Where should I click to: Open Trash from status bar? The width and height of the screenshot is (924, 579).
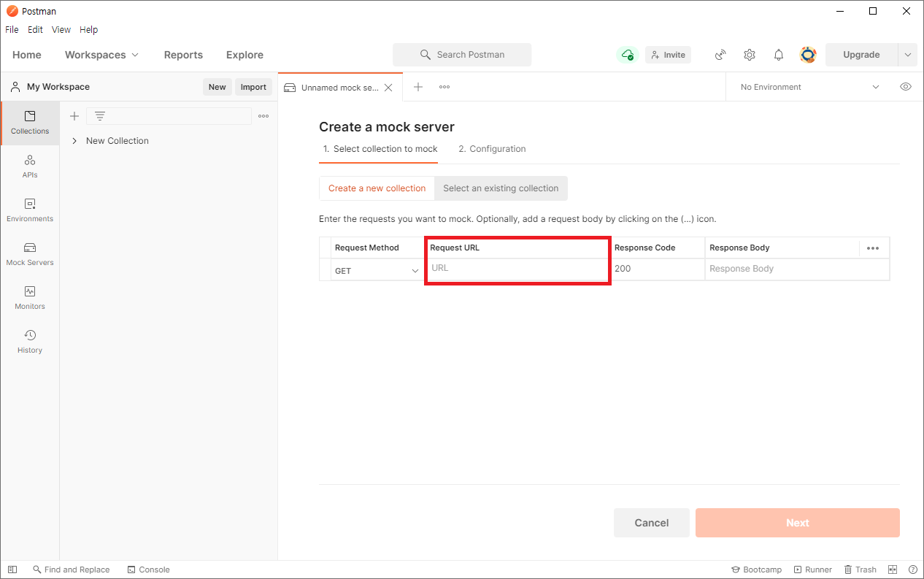[861, 570]
